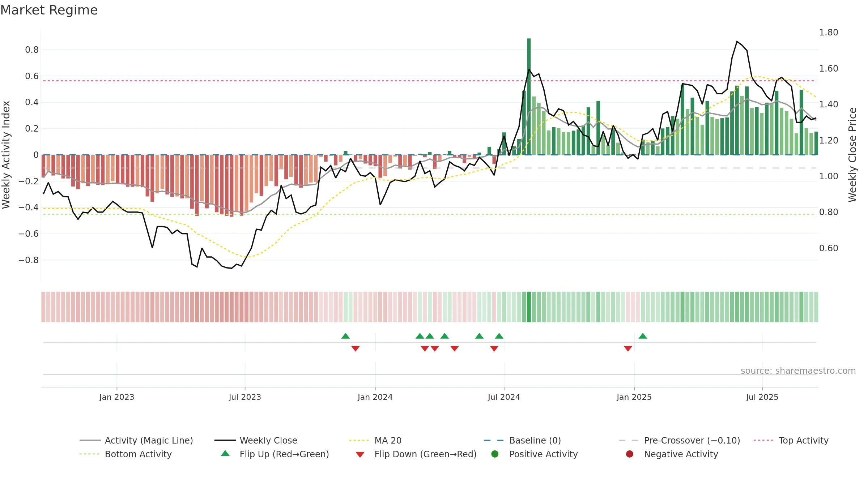
Task: Click the Weekly Close Price axis title
Action: click(852, 155)
